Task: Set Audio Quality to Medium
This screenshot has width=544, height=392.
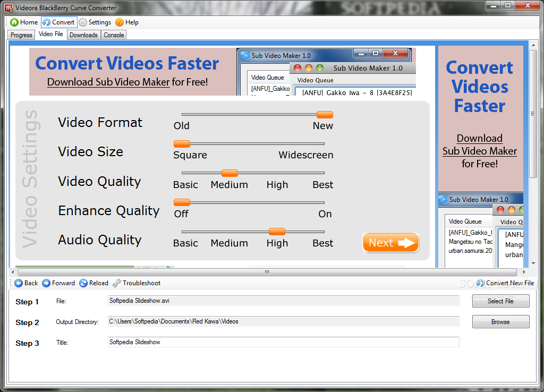Action: tap(229, 243)
